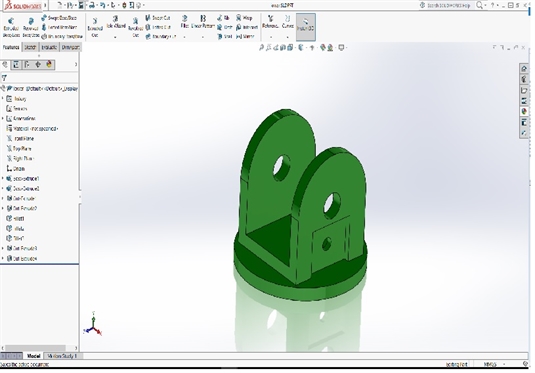Screen dimensions: 535x373
Task: Toggle the Instant3D button
Action: [305, 27]
